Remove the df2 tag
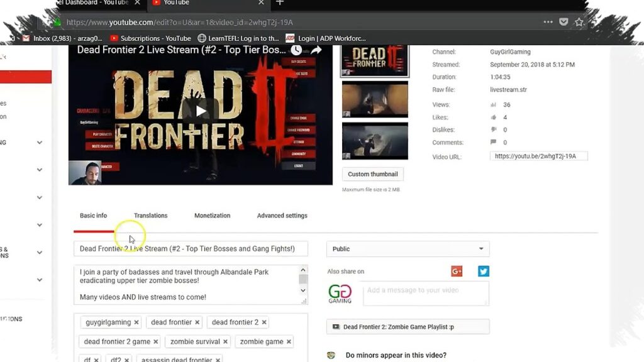The height and width of the screenshot is (362, 644). tap(126, 360)
